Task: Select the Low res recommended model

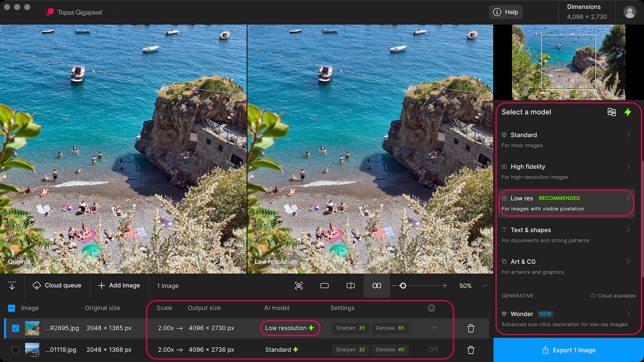Action: (566, 203)
